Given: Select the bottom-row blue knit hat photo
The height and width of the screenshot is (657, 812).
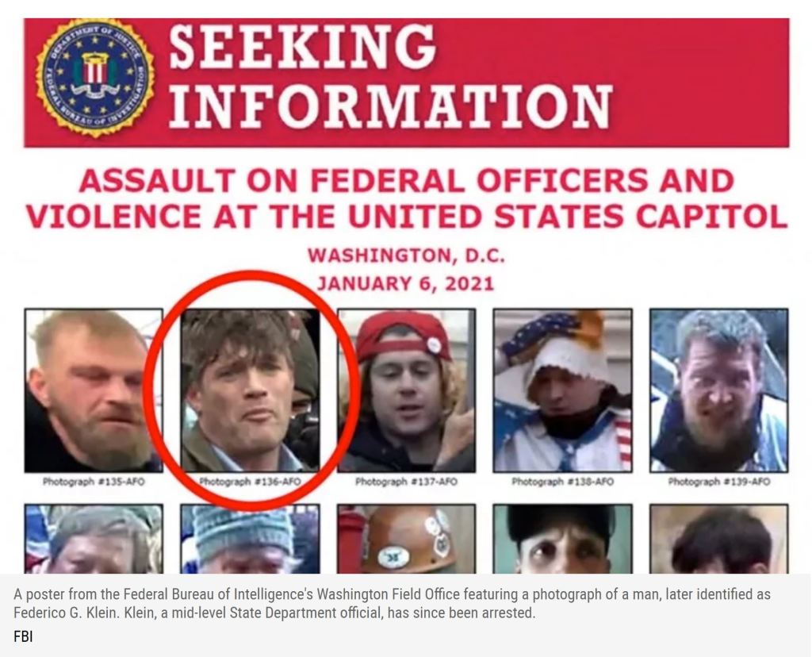Looking at the screenshot, I should (x=251, y=539).
